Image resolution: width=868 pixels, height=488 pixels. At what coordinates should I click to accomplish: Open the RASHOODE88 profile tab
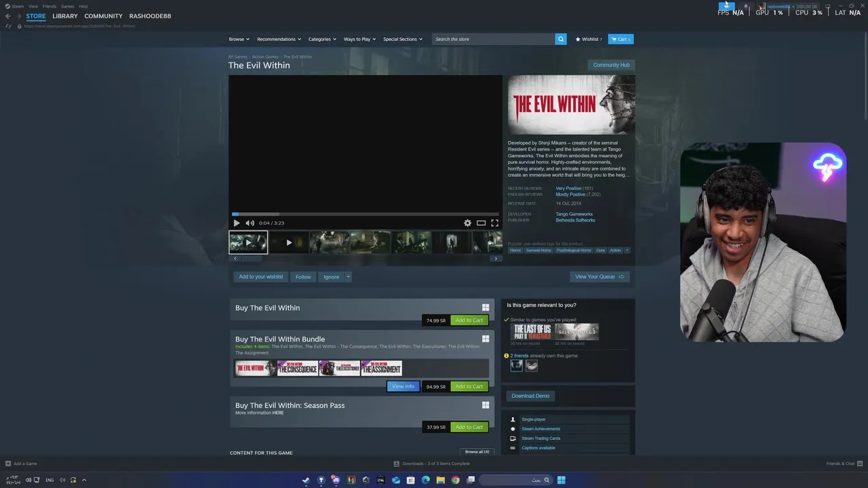point(150,16)
